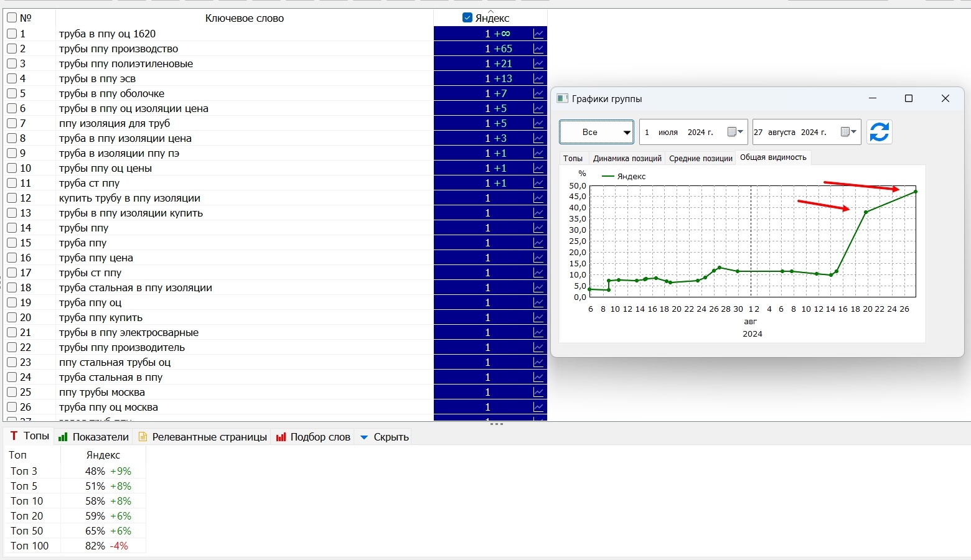Open the 'Все' dropdown in graph window

(596, 132)
